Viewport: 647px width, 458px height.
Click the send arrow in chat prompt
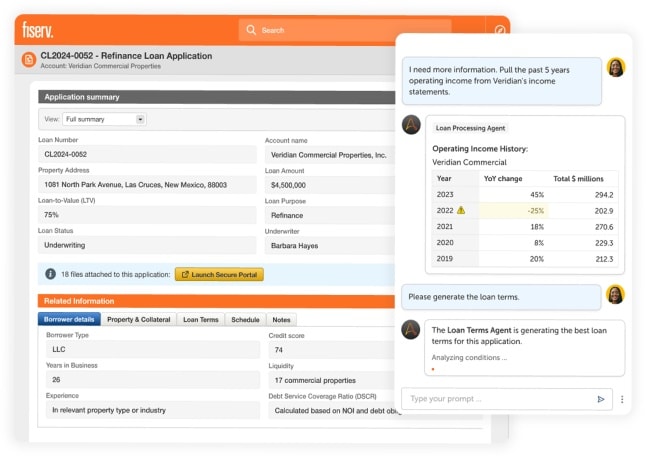[x=601, y=399]
